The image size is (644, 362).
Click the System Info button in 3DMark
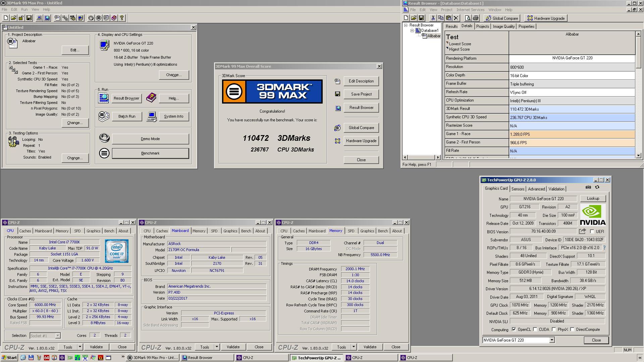pos(173,116)
